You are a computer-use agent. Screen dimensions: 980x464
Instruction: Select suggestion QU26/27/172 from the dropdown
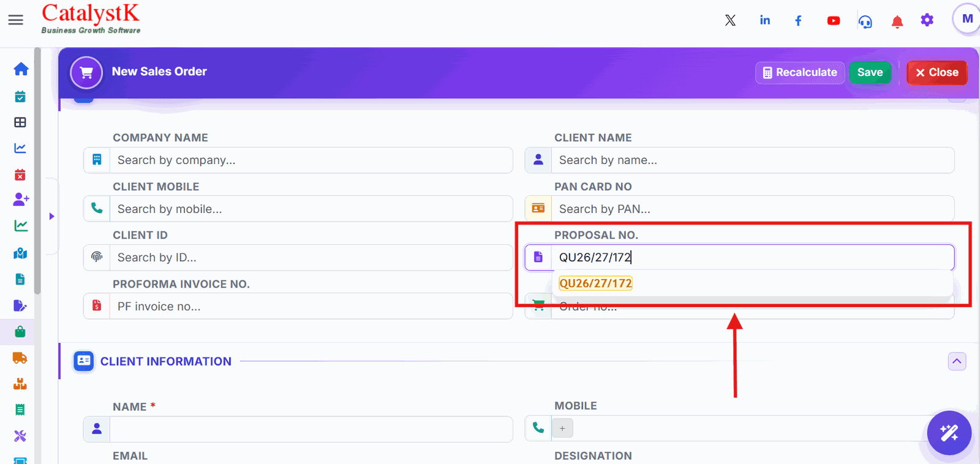[596, 283]
